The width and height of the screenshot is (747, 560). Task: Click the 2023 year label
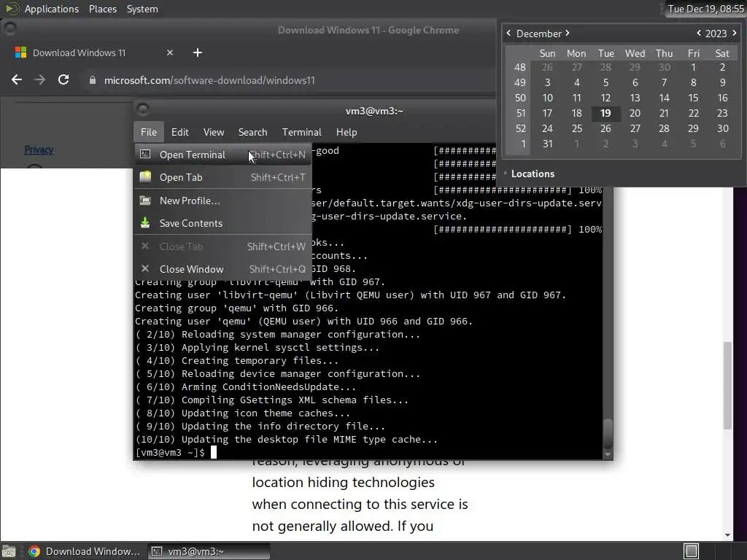click(716, 34)
